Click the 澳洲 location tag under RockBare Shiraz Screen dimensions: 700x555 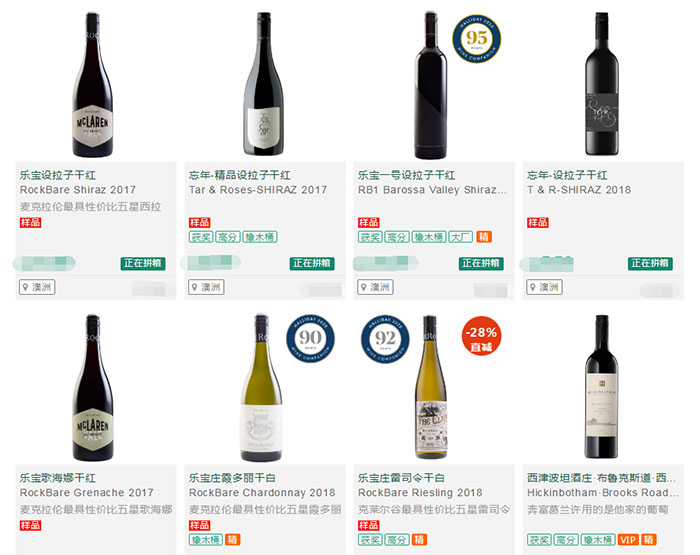click(x=37, y=287)
